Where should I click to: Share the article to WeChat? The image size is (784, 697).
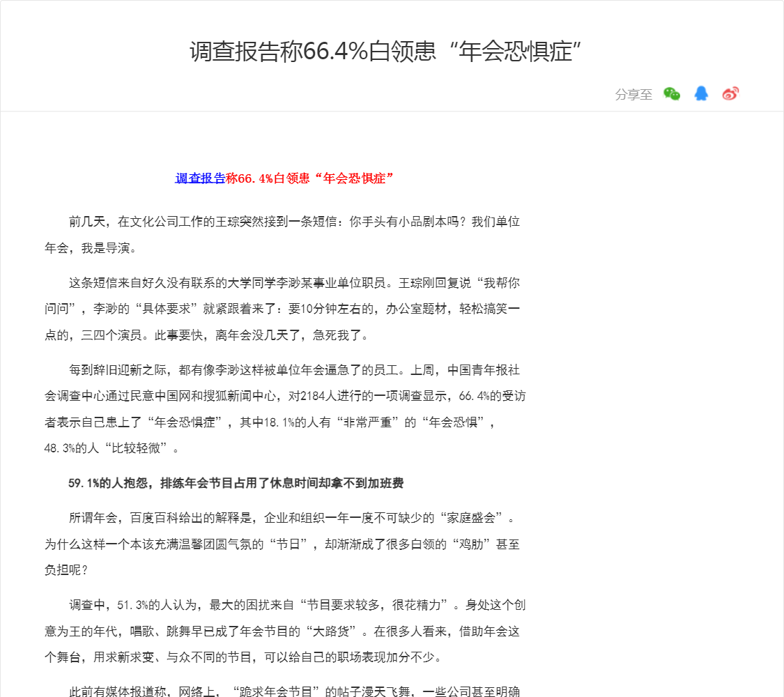(672, 93)
